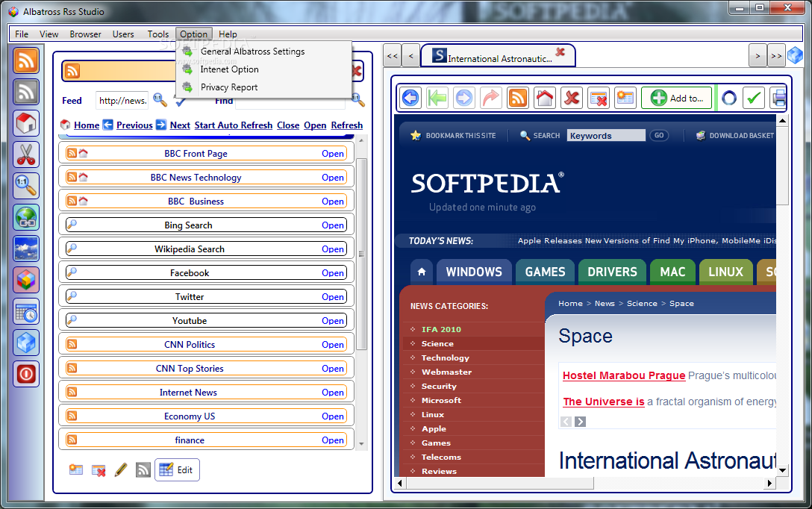This screenshot has width=812, height=509.
Task: Click the Download Basket link
Action: click(734, 136)
